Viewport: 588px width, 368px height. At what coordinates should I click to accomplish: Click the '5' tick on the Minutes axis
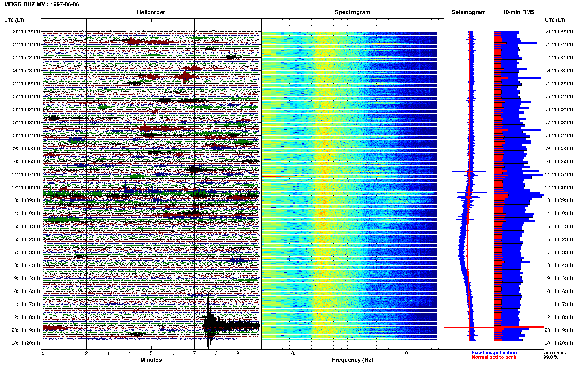pyautogui.click(x=151, y=353)
